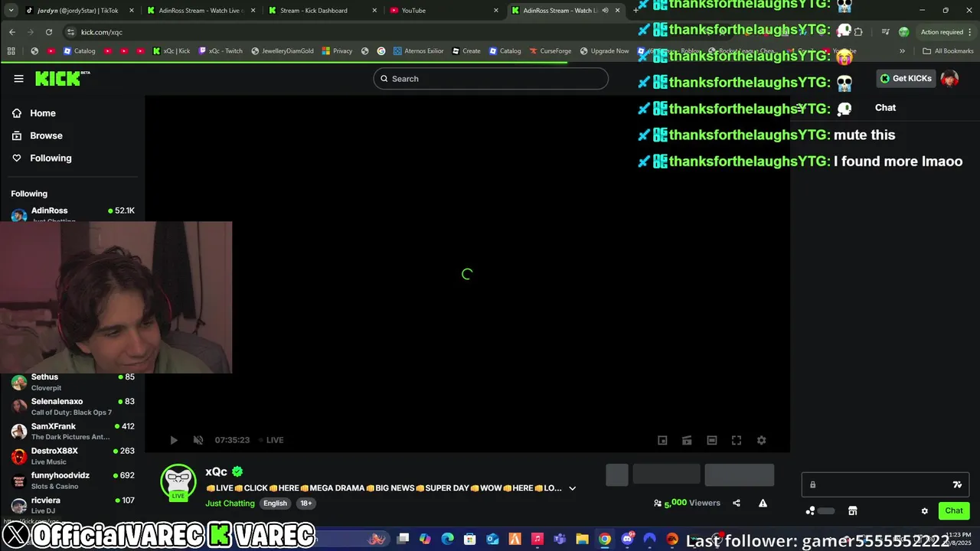The image size is (980, 551).
Task: Go back in browser history
Action: coord(11,32)
